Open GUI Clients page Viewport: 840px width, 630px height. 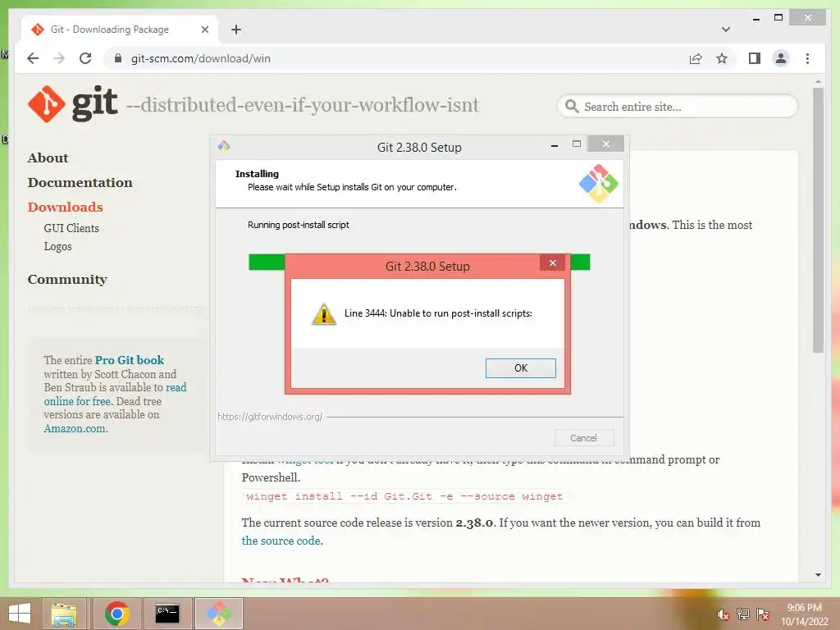point(71,228)
